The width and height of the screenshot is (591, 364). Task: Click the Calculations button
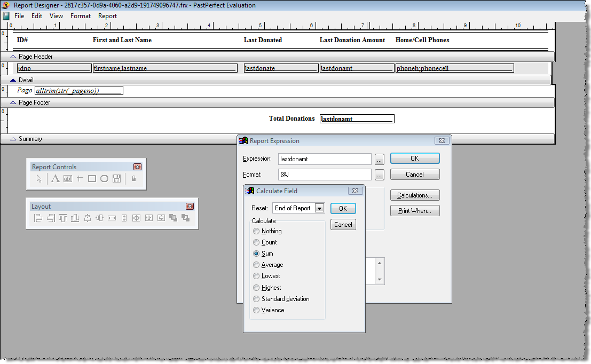pos(415,195)
